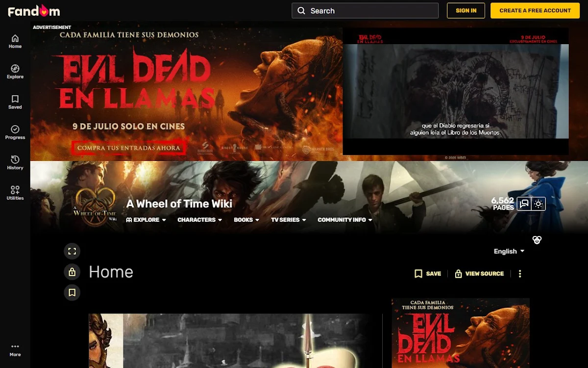Open Utilities in the left sidebar

pos(15,193)
